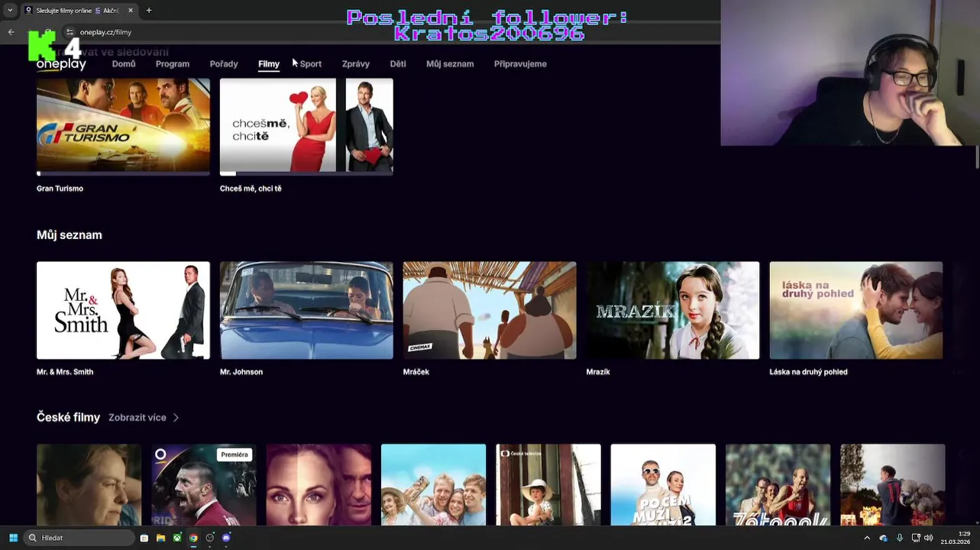Open the Mráček animated film thumbnail

pos(490,310)
